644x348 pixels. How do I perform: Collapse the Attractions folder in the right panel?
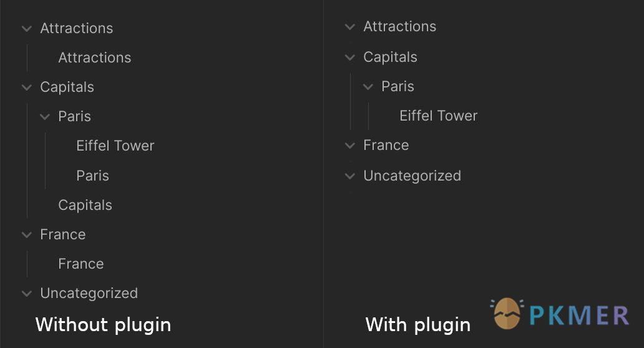pos(350,27)
